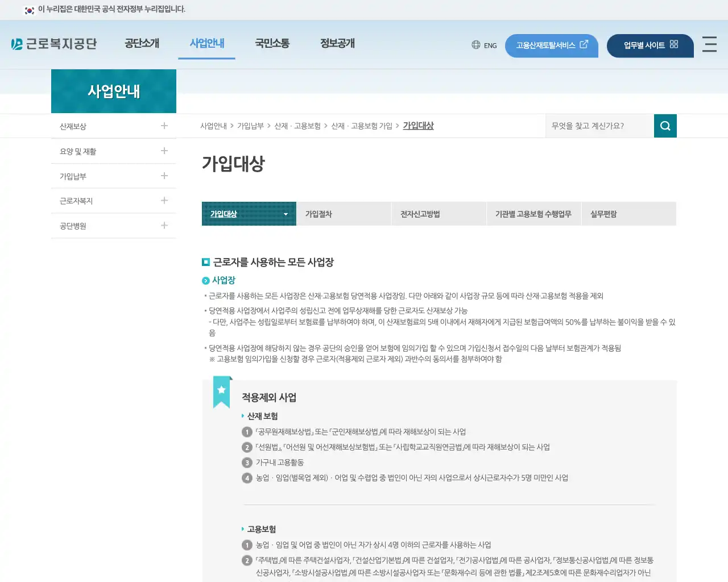The height and width of the screenshot is (582, 728).
Task: Expand the 공단병원 sidebar section
Action: pyautogui.click(x=164, y=226)
